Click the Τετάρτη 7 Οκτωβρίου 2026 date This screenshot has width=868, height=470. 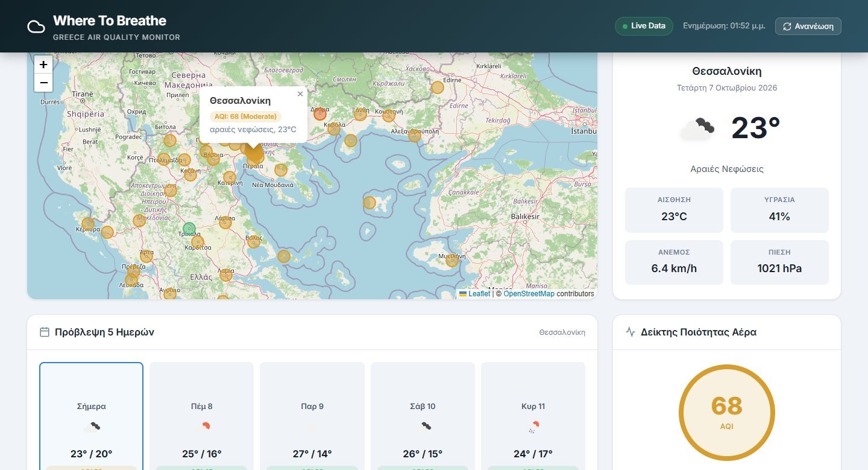point(727,88)
